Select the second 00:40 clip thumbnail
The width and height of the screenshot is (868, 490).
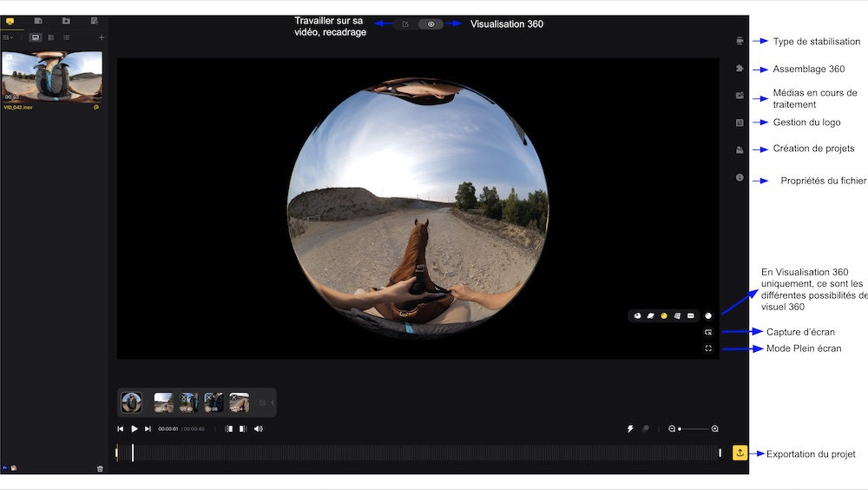[188, 402]
